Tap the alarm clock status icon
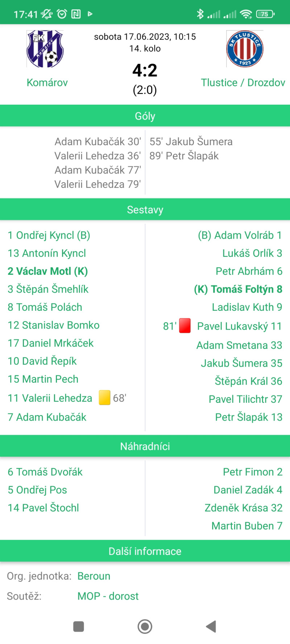This screenshot has height=644, width=290. (x=62, y=14)
